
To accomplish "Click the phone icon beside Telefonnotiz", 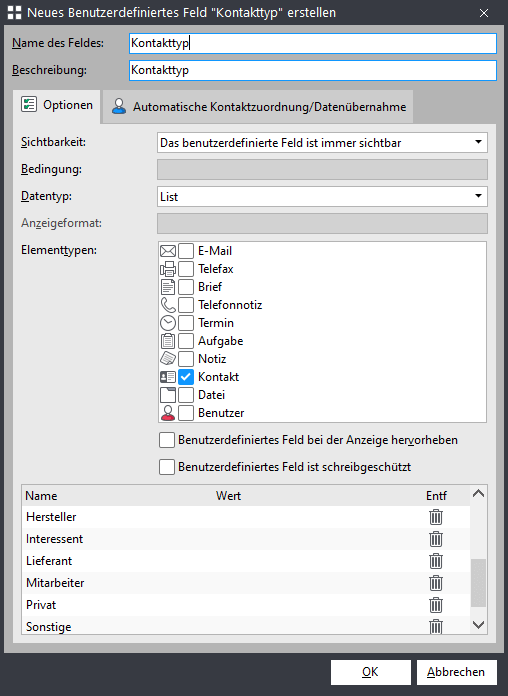I will pyautogui.click(x=168, y=305).
